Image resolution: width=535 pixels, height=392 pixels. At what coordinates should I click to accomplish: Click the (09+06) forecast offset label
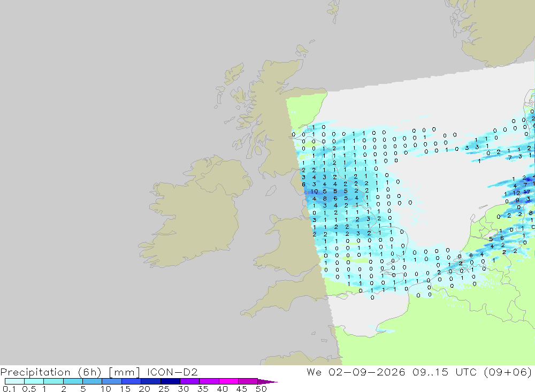point(508,372)
